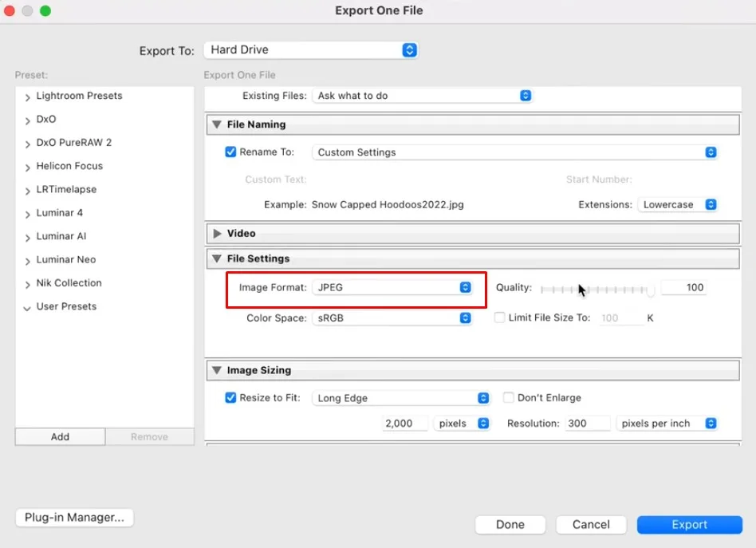Open the Export To dropdown
The width and height of the screenshot is (756, 548).
(x=311, y=49)
